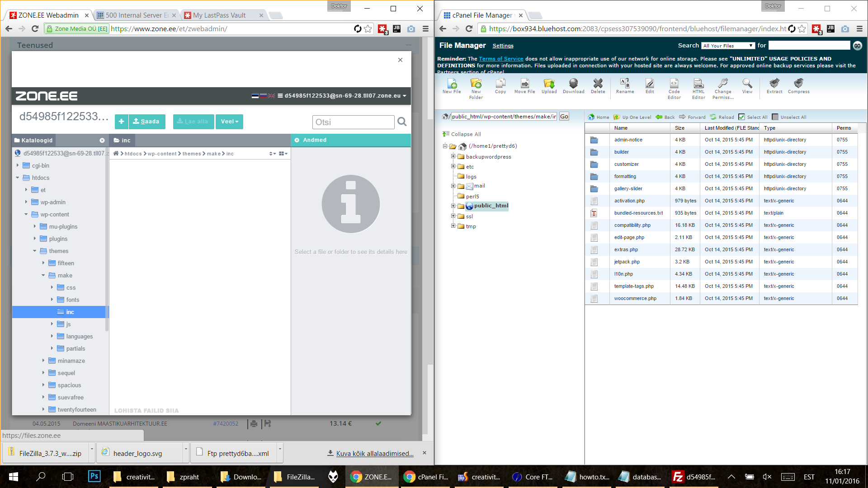Expand public_html node in cPanel tree
This screenshot has height=488, width=868.
coord(453,206)
